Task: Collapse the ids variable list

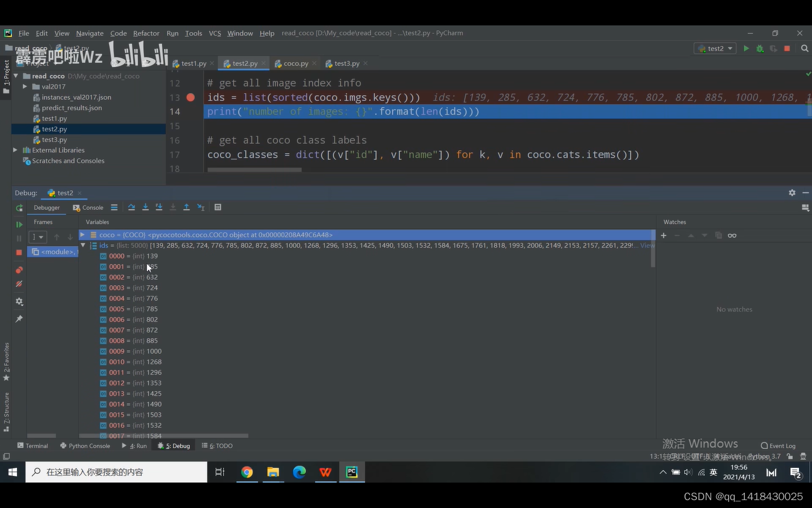Action: [x=83, y=245]
